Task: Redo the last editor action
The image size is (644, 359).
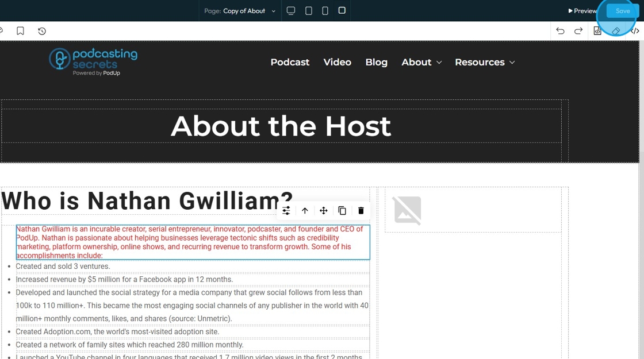Action: coord(578,31)
